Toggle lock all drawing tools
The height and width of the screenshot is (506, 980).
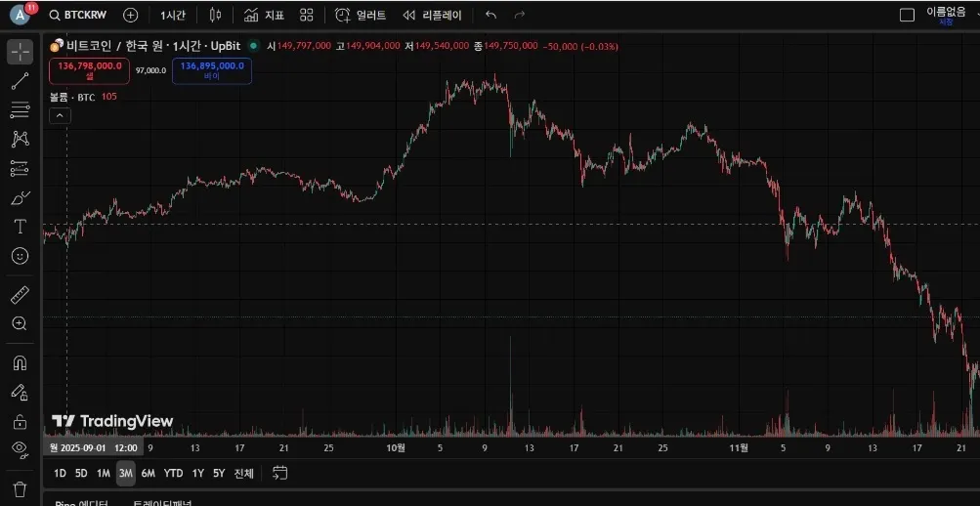click(20, 421)
